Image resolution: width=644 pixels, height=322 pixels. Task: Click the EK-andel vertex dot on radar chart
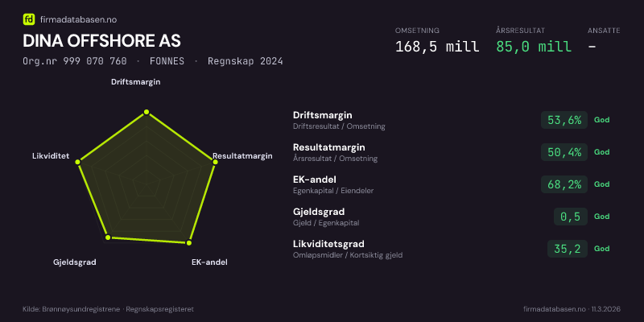189,242
